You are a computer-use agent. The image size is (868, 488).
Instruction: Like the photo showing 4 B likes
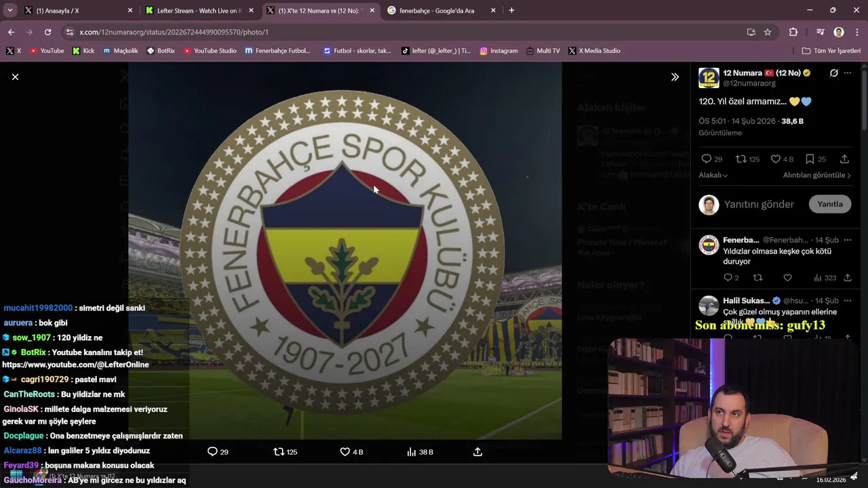pyautogui.click(x=351, y=452)
